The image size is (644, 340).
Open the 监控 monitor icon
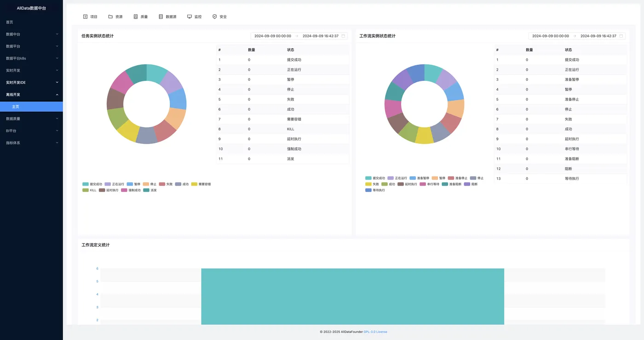pyautogui.click(x=190, y=17)
